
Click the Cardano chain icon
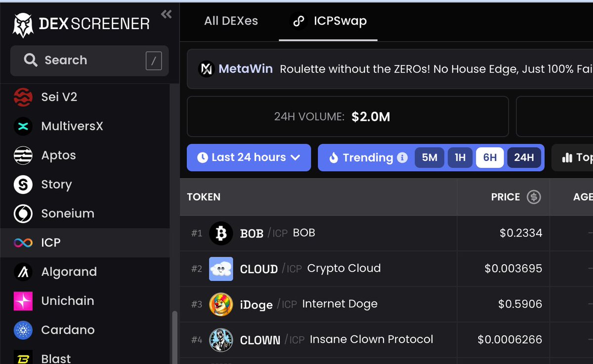point(23,330)
